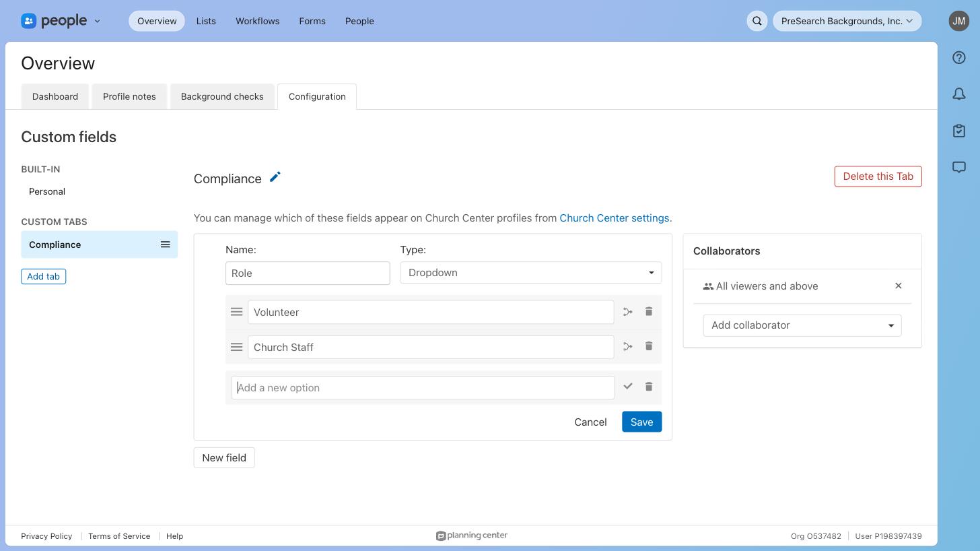This screenshot has width=980, height=551.
Task: Save the Role field
Action: [x=641, y=422]
